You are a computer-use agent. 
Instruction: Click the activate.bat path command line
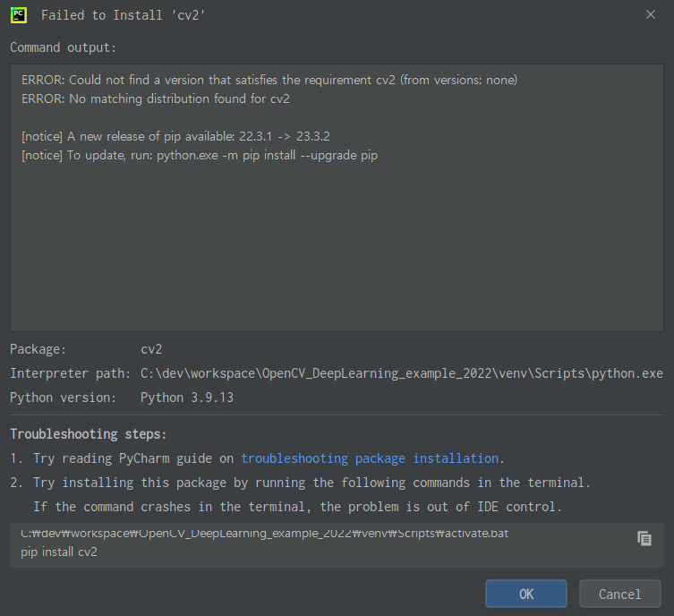point(264,534)
